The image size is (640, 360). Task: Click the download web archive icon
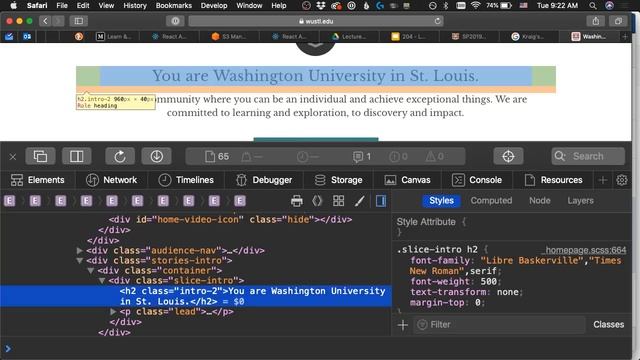(156, 156)
